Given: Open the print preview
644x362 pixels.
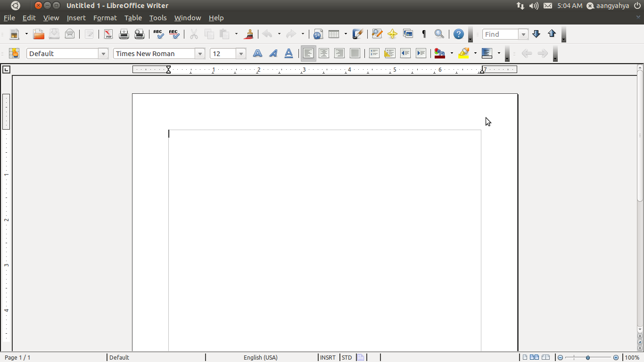Looking at the screenshot, I should (x=139, y=34).
